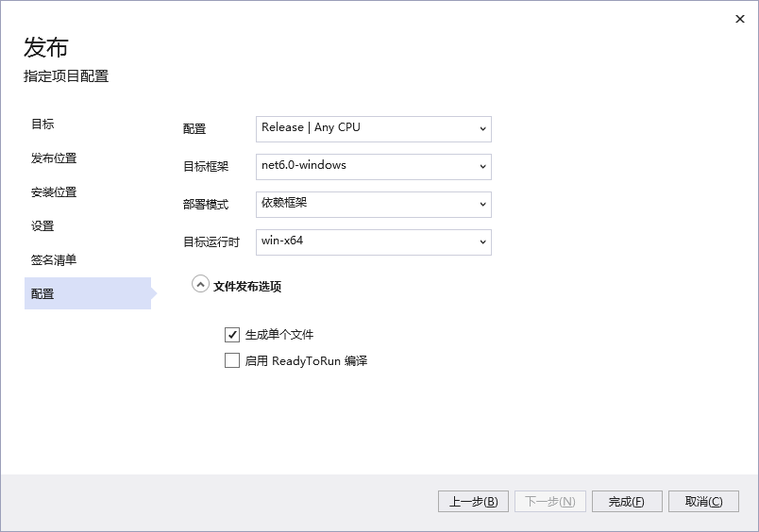Open the 配置 dropdown showing Release | Any CPU

373,128
